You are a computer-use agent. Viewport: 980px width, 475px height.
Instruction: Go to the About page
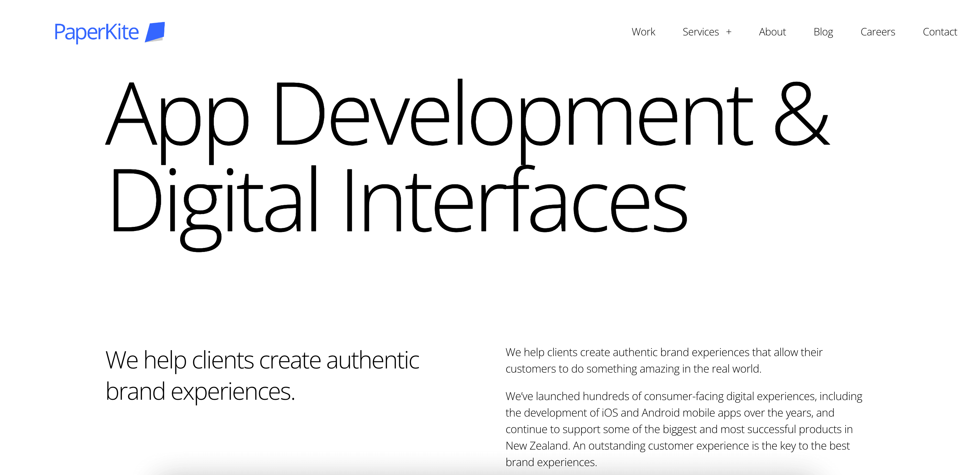(772, 32)
